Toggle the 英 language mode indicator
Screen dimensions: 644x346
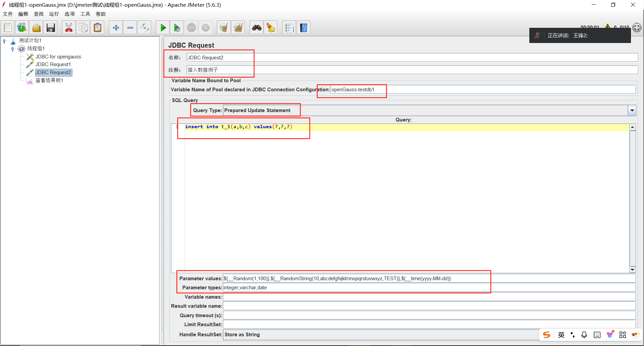pos(561,335)
